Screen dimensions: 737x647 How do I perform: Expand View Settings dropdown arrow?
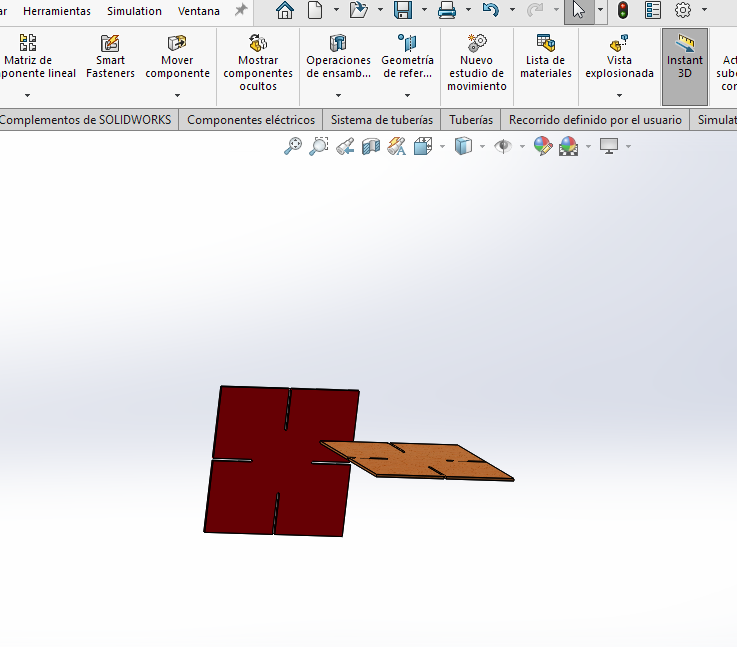(628, 147)
